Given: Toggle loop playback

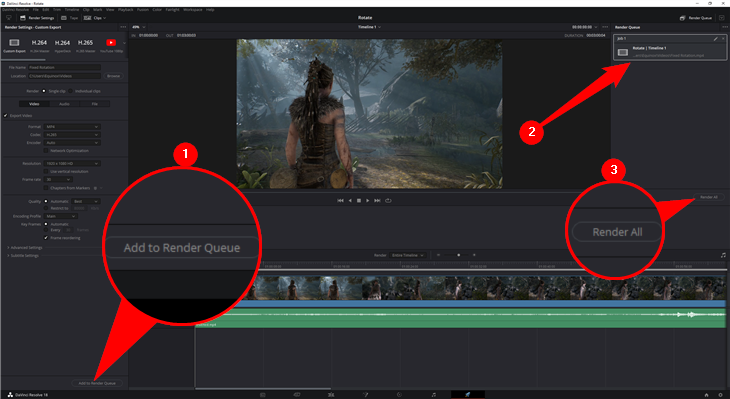Looking at the screenshot, I should tap(388, 201).
